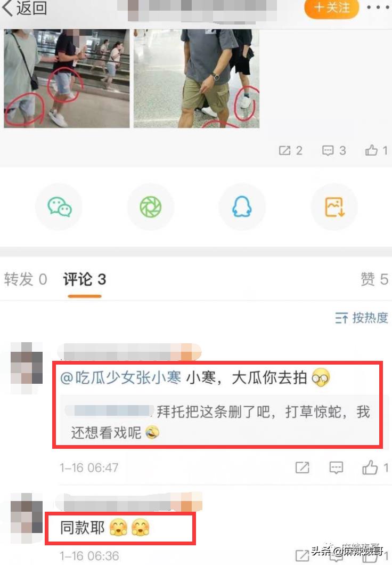Tap the post's comment icon showing 3
This screenshot has width=392, height=565.
pyautogui.click(x=334, y=150)
